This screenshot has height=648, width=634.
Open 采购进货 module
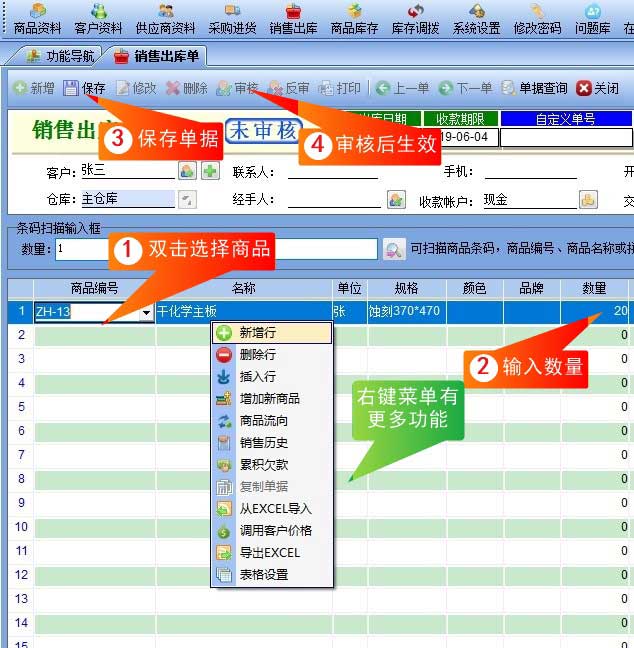click(x=232, y=19)
